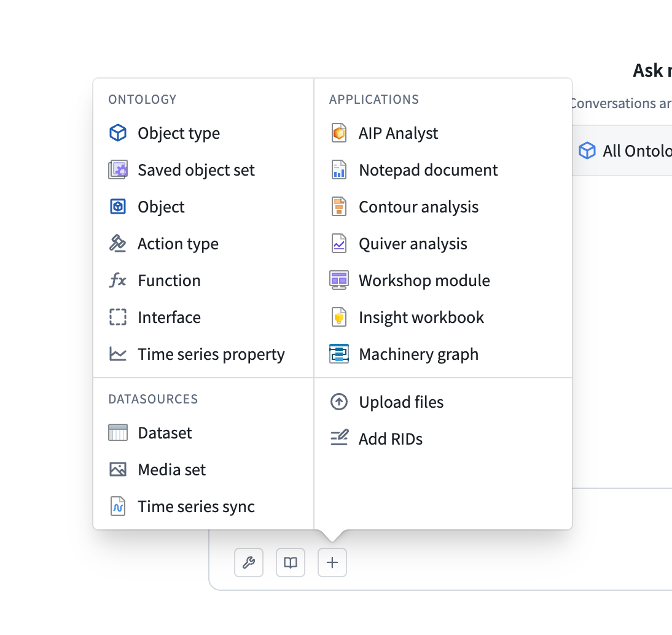Image resolution: width=672 pixels, height=635 pixels.
Task: Select Machinery graph label
Action: point(419,355)
